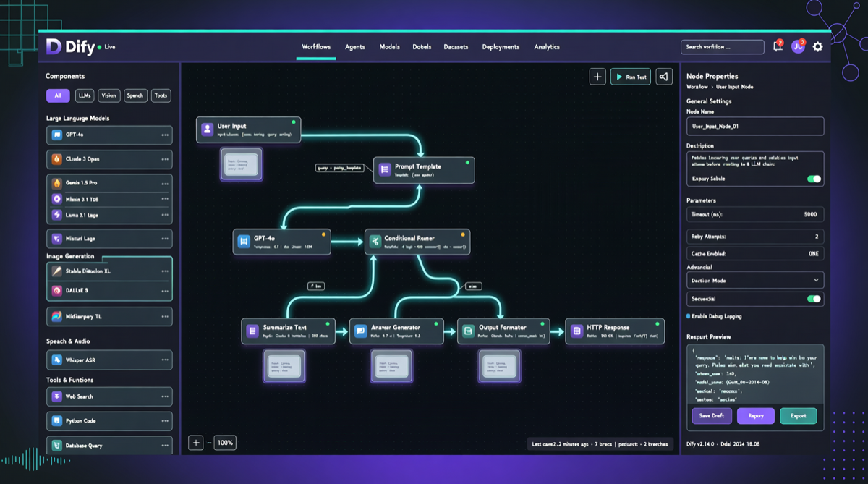
Task: Open GPT-4o component options menu
Action: pos(165,135)
